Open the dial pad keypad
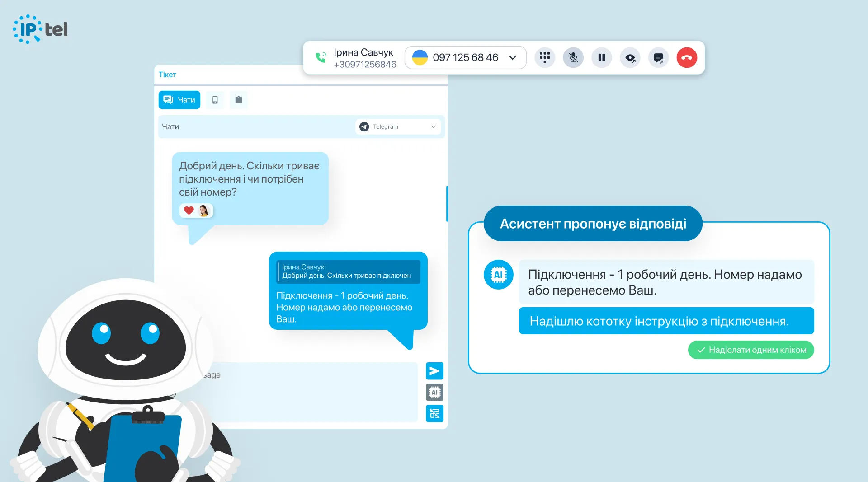 [x=545, y=57]
